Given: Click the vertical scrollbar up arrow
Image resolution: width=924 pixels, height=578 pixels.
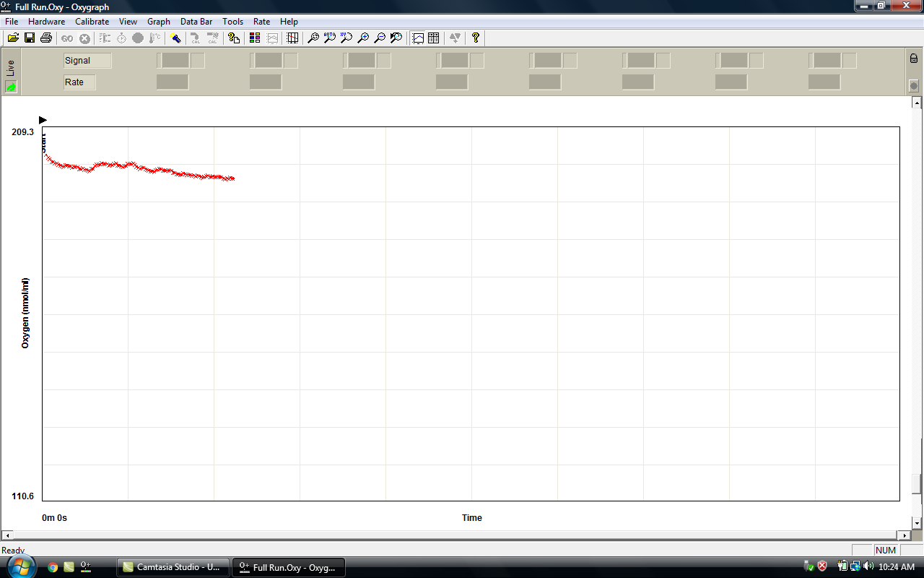Looking at the screenshot, I should (x=918, y=103).
